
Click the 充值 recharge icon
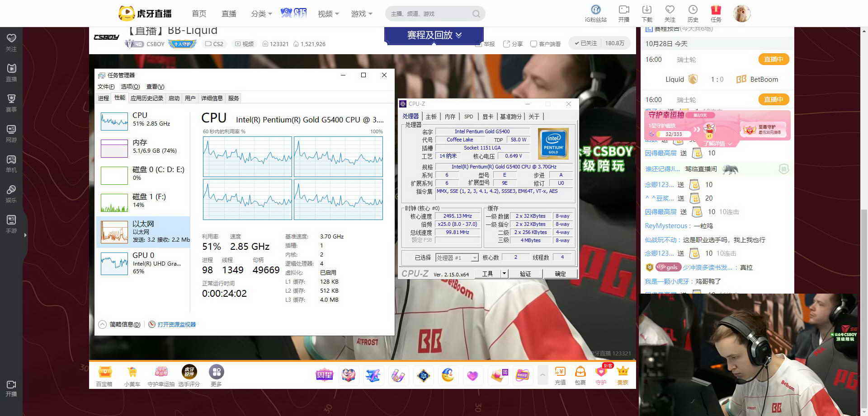point(560,373)
